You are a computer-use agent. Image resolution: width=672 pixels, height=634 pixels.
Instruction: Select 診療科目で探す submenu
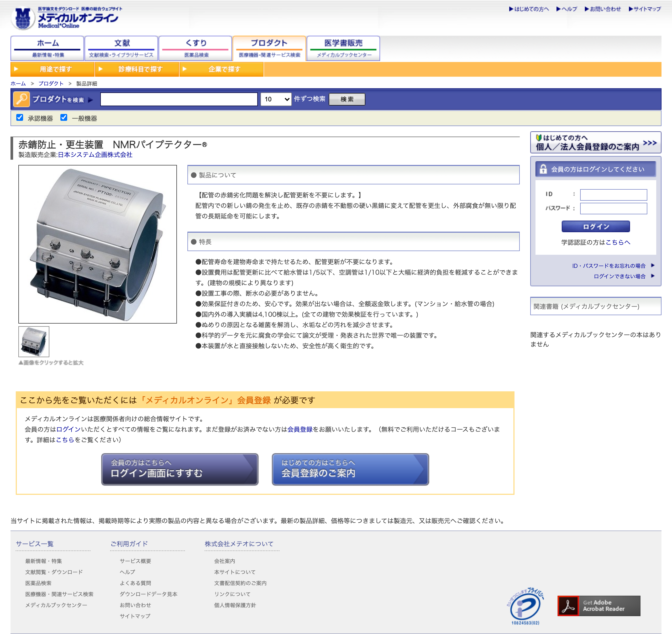tap(137, 69)
